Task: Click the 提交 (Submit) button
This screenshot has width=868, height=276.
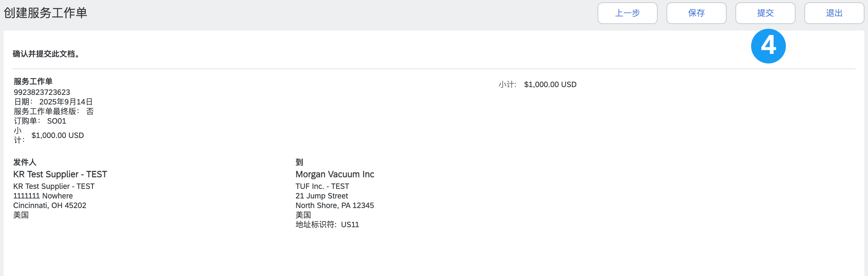Action: 765,13
